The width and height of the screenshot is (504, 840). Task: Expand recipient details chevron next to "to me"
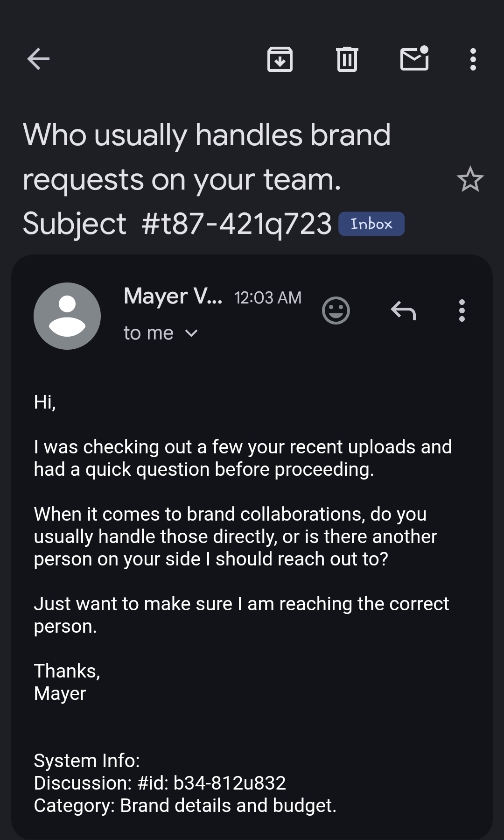pos(192,333)
